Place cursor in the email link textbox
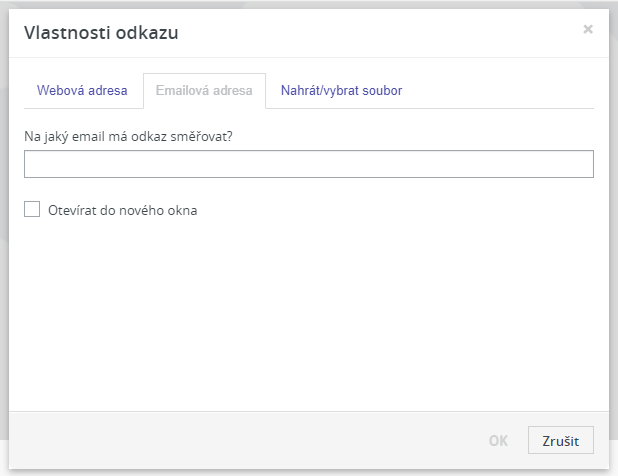618x476 pixels. 309,164
